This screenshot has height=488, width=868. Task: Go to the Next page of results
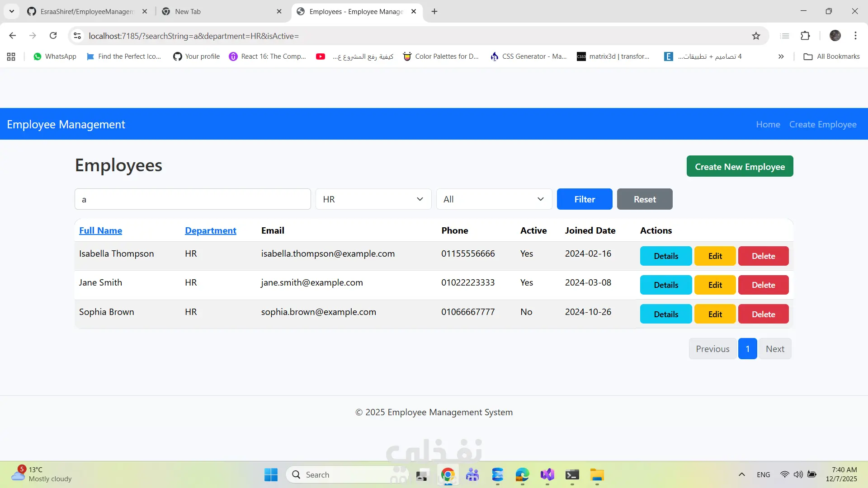(x=775, y=349)
